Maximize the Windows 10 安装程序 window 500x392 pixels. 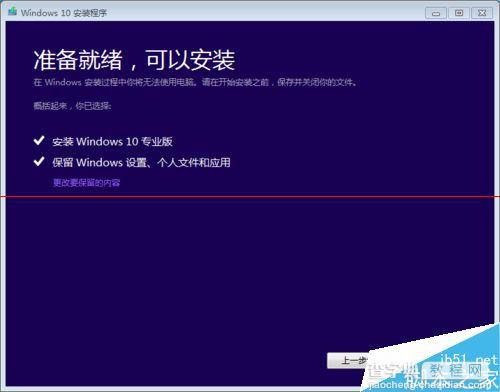pyautogui.click(x=459, y=13)
